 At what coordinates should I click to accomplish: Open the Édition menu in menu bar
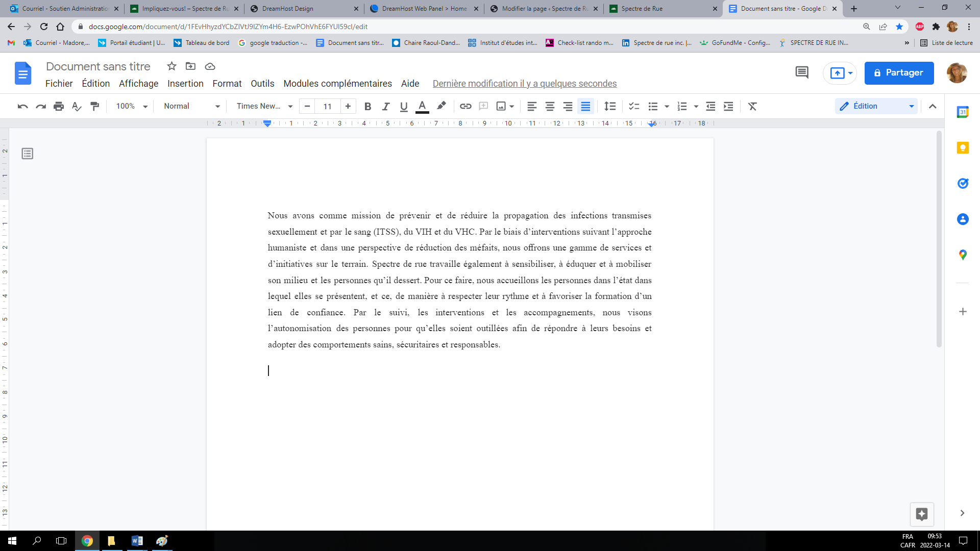click(x=96, y=84)
